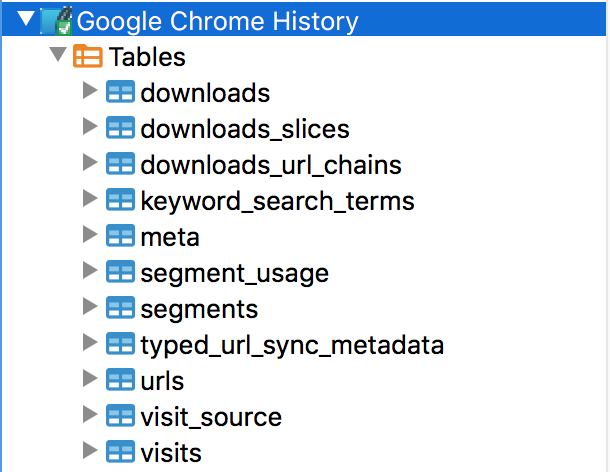Collapse the Tables group
This screenshot has width=610, height=472.
(x=57, y=55)
